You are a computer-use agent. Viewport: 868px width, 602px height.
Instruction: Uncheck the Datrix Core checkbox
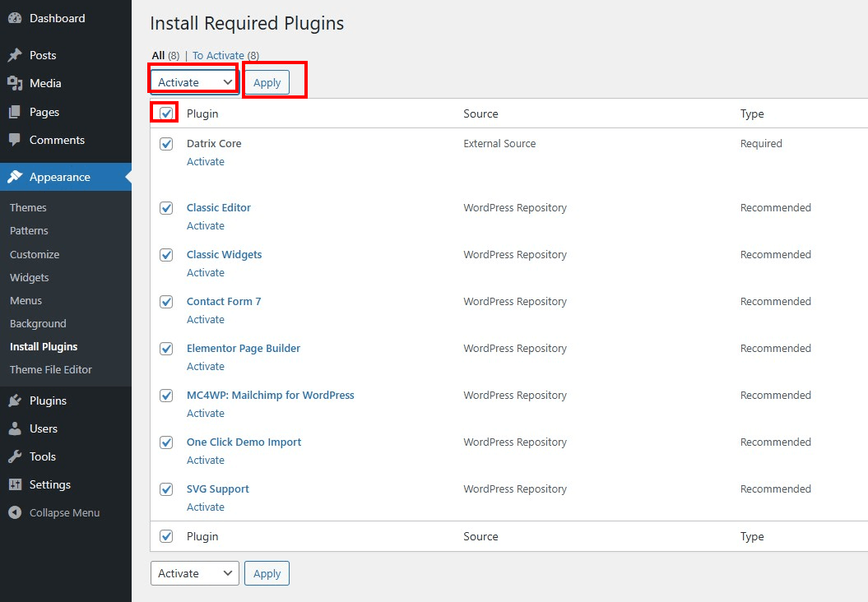166,144
